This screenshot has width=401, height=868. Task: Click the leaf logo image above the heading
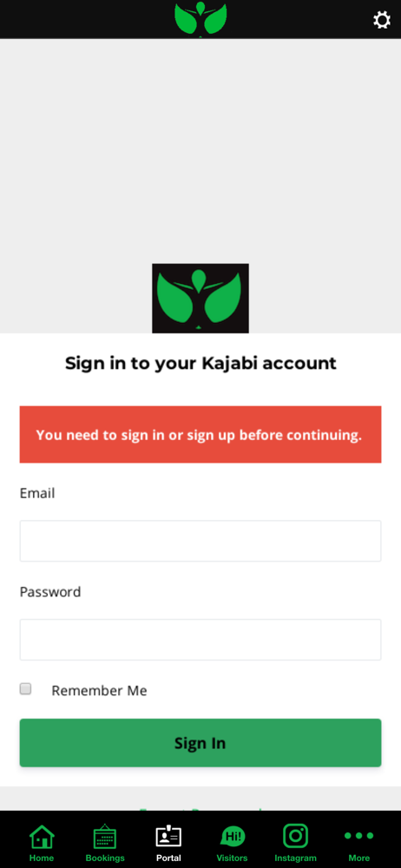click(200, 299)
